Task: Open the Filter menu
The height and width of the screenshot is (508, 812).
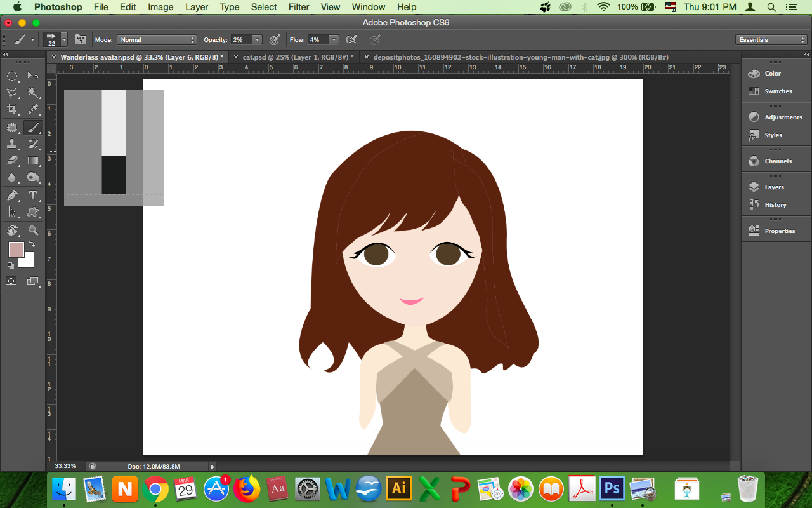Action: coord(299,7)
